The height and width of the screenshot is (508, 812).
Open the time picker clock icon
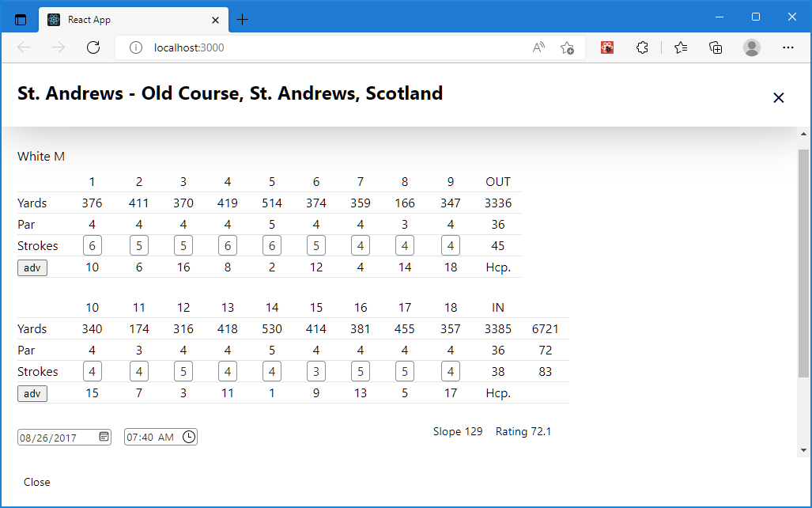tap(189, 437)
